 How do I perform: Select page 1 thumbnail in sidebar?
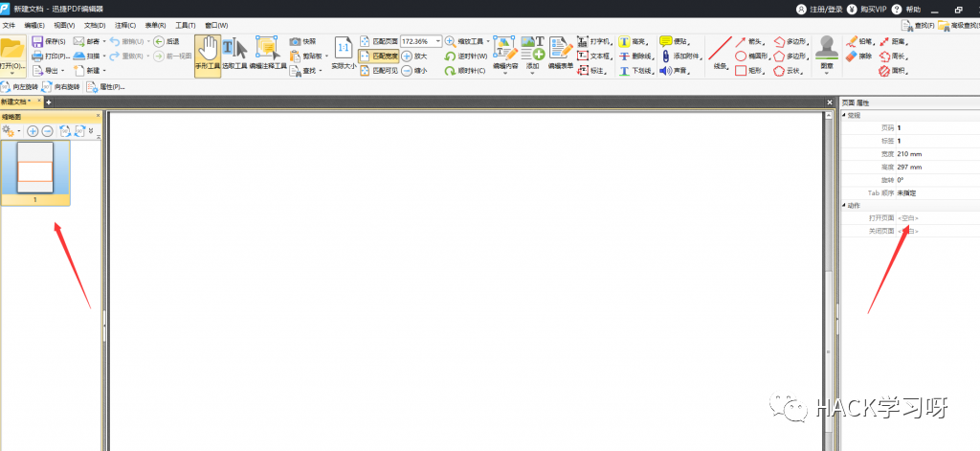click(x=35, y=170)
